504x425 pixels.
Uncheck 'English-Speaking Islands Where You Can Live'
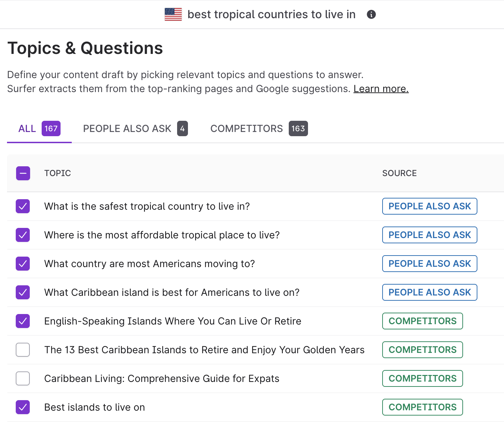[x=23, y=321]
